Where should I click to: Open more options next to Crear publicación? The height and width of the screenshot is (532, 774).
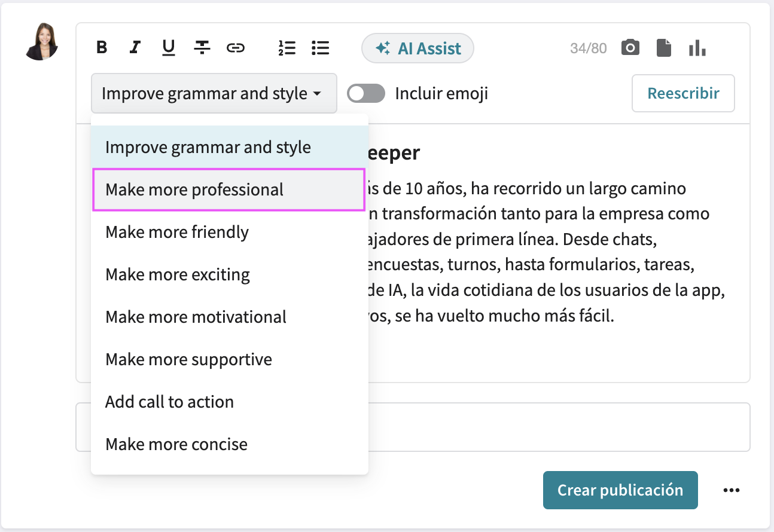click(x=731, y=490)
